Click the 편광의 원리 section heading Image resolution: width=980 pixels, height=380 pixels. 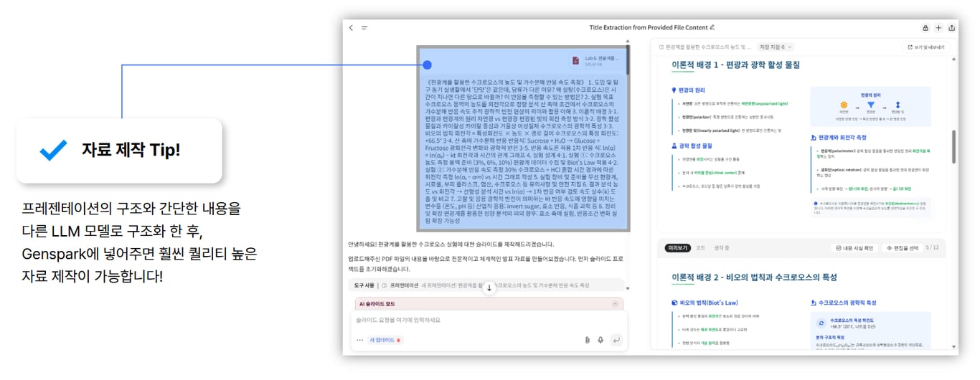694,90
